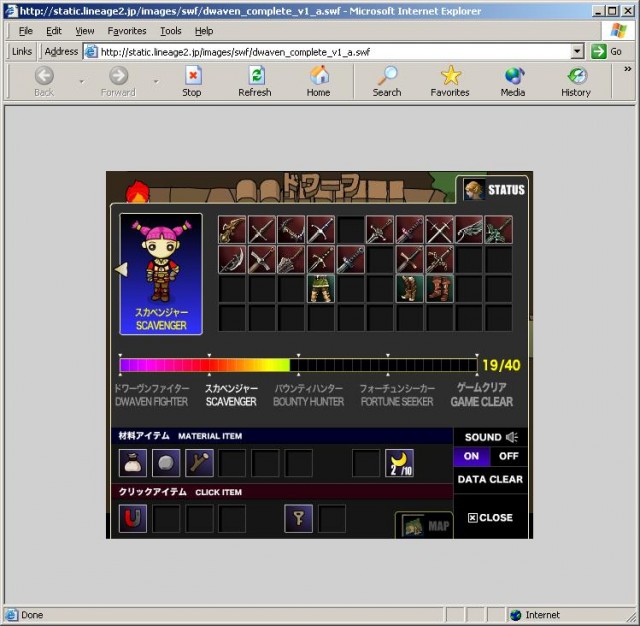Click the browser Stop toolbar icon
Screen dimensions: 640x626
point(192,82)
